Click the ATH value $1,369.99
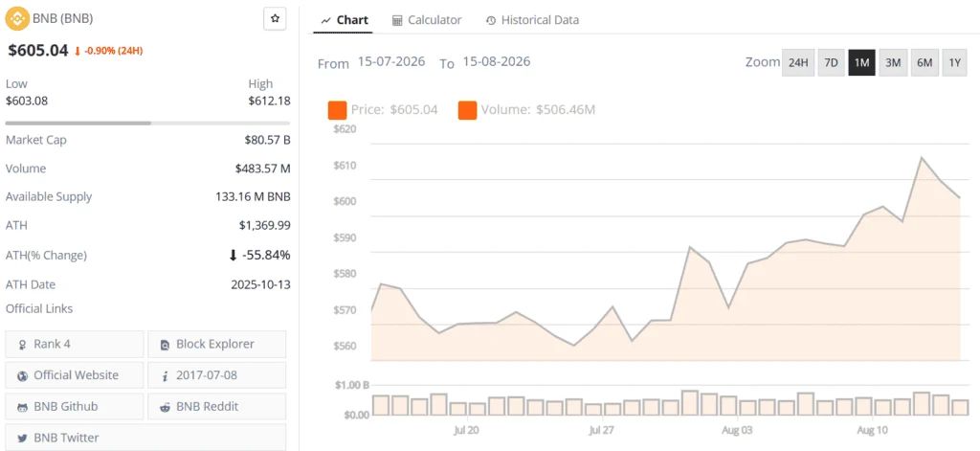Screen dimensions: 980x451 (x=265, y=225)
